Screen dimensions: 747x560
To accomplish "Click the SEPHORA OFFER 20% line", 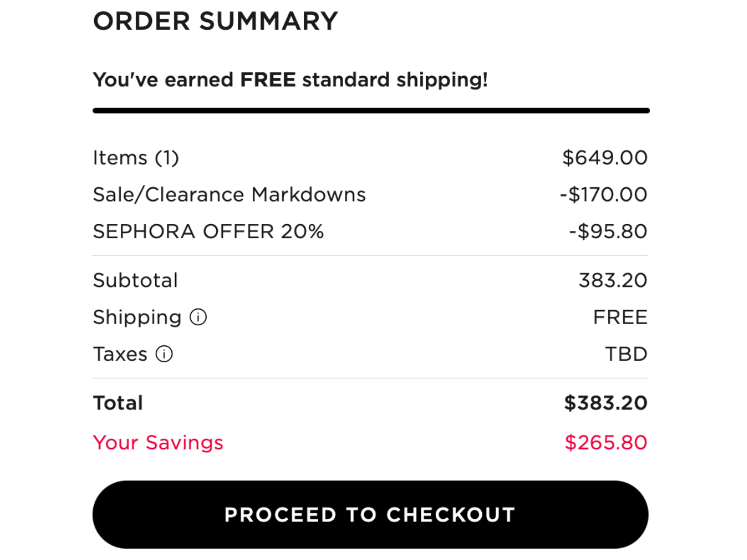I will click(x=209, y=231).
